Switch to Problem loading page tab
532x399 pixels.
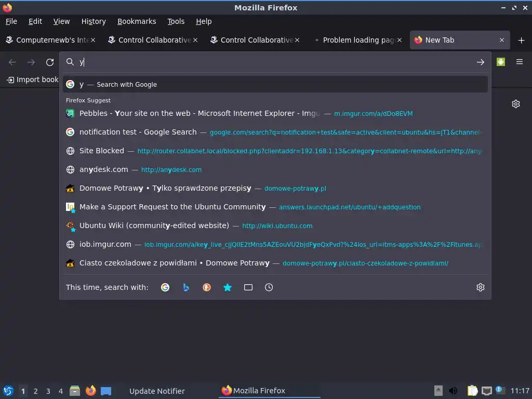(358, 40)
